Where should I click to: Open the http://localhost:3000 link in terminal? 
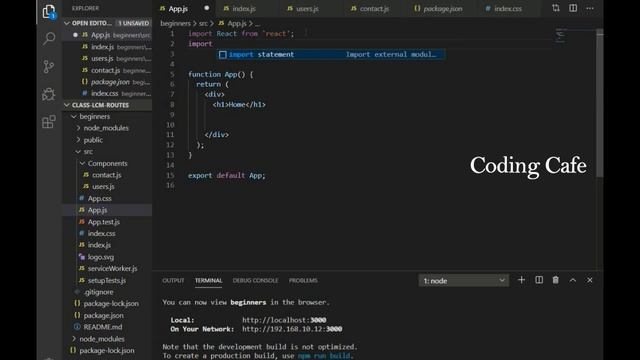284,320
